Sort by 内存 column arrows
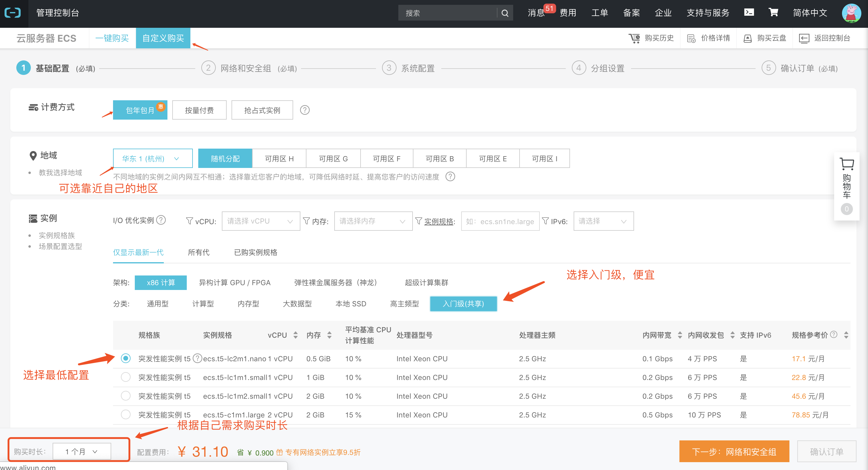 tap(329, 335)
